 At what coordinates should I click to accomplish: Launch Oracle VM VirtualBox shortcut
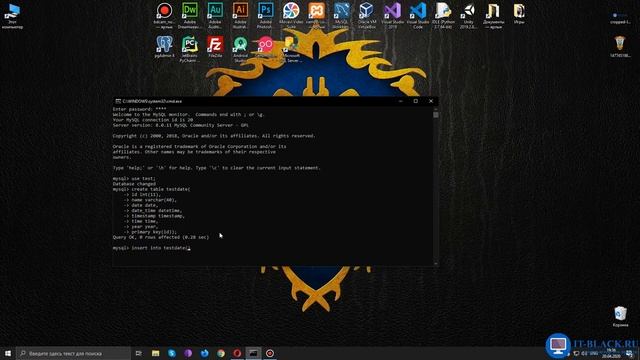click(367, 16)
